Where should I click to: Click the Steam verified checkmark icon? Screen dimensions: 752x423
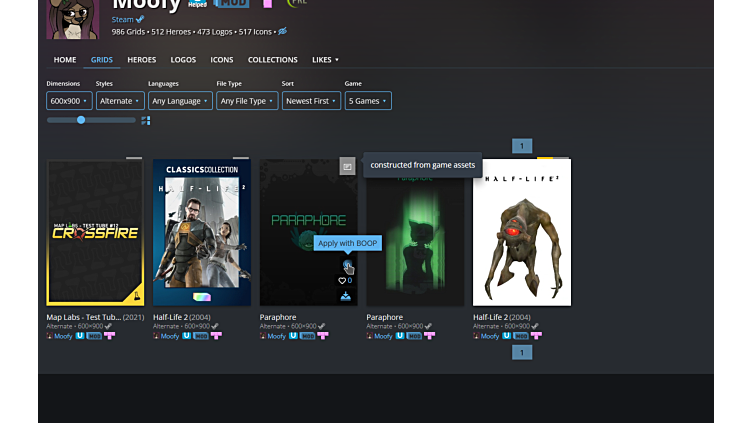[140, 19]
